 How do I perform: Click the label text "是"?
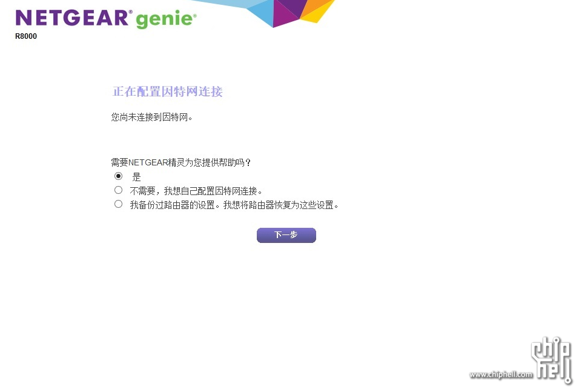(x=137, y=177)
